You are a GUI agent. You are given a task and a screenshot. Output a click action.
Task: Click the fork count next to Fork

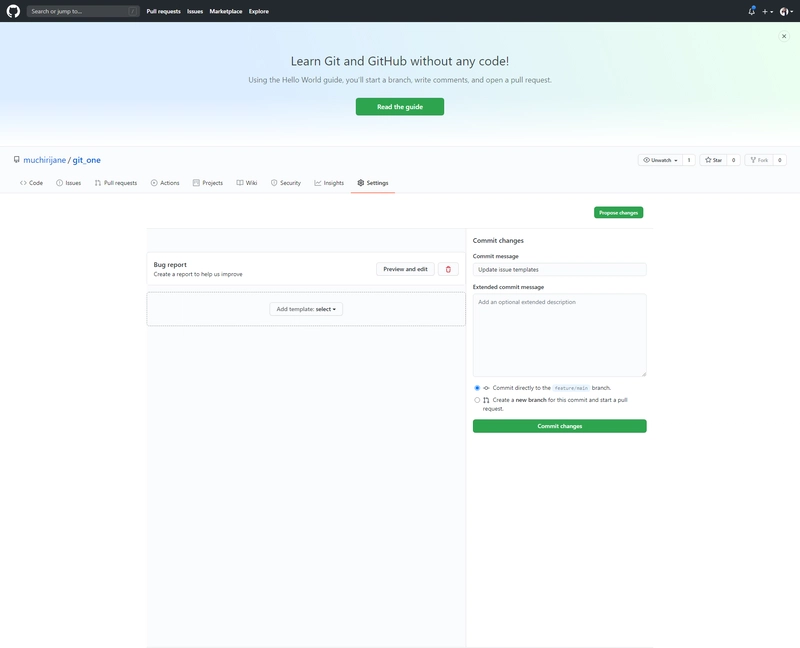780,160
